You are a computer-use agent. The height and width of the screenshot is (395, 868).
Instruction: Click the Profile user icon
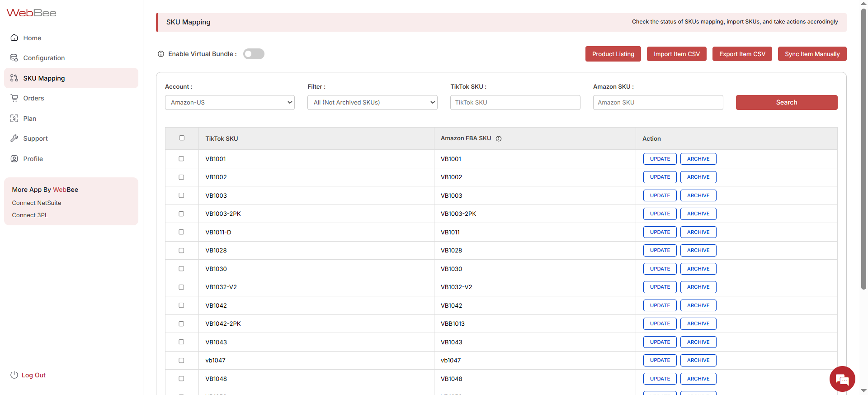pos(14,159)
